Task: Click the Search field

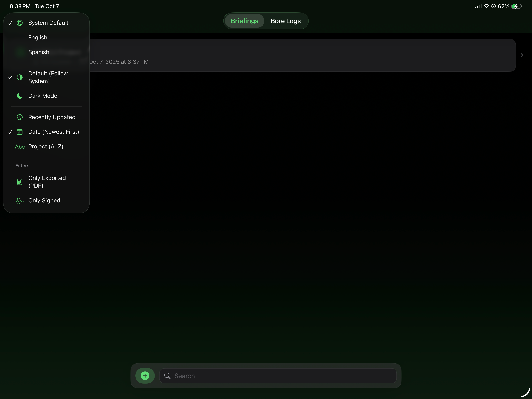Action: [278, 376]
